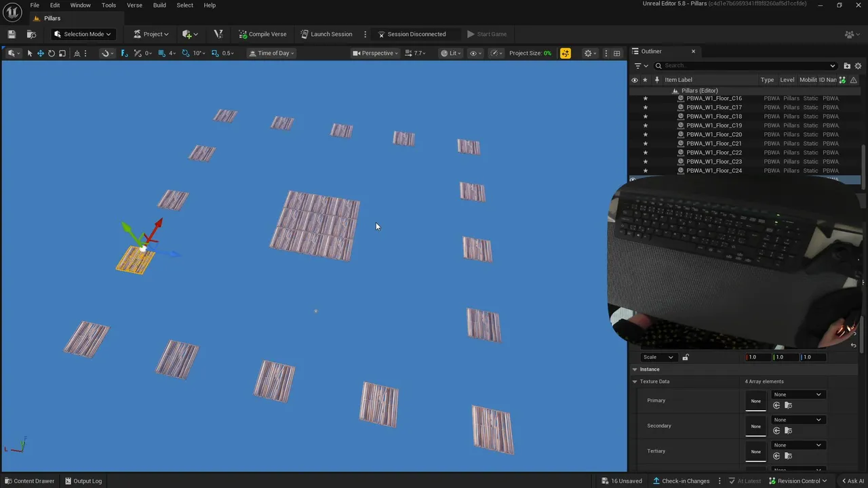This screenshot has width=868, height=488.
Task: Select PBWA_W1_Floor_C24 in Outliner
Action: pos(714,171)
